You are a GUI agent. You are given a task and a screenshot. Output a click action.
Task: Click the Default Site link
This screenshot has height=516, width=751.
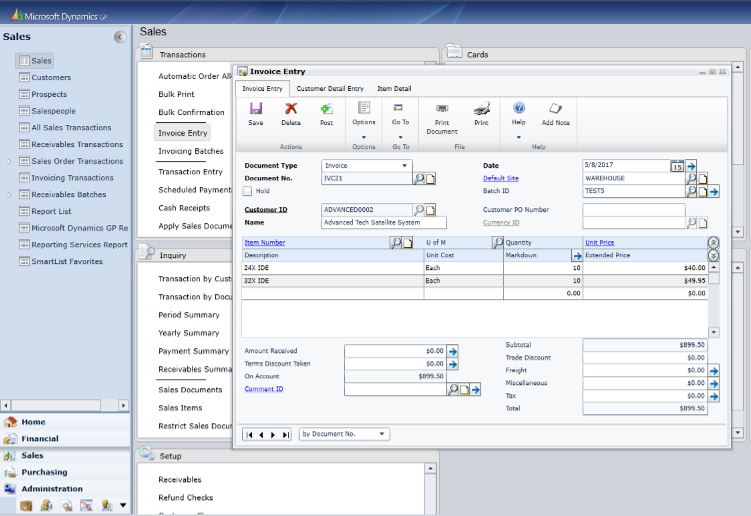pyautogui.click(x=501, y=178)
